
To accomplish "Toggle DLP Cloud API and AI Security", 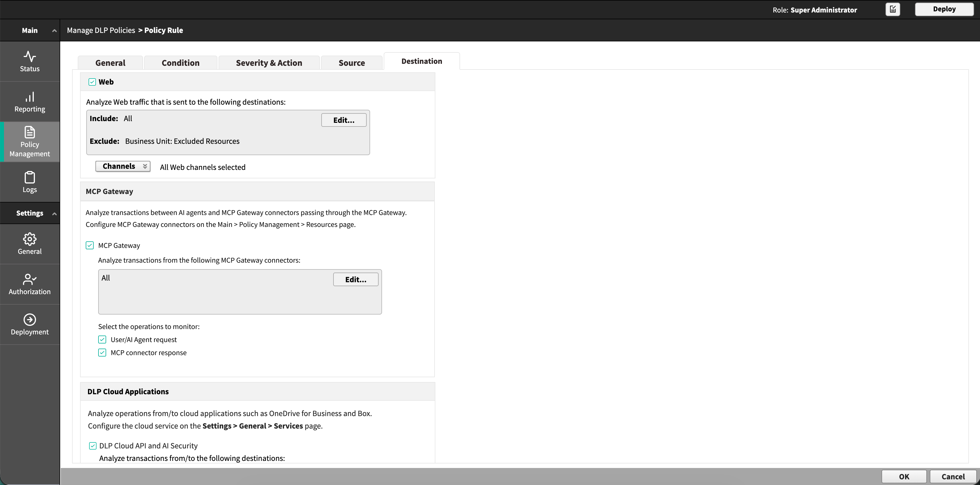I will (93, 446).
